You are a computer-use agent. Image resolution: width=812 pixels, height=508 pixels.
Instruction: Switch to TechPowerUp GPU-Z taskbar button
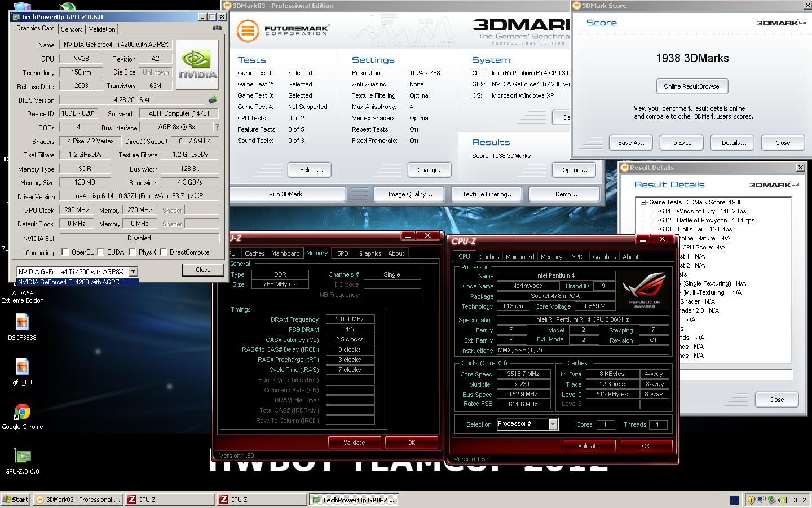(x=355, y=500)
